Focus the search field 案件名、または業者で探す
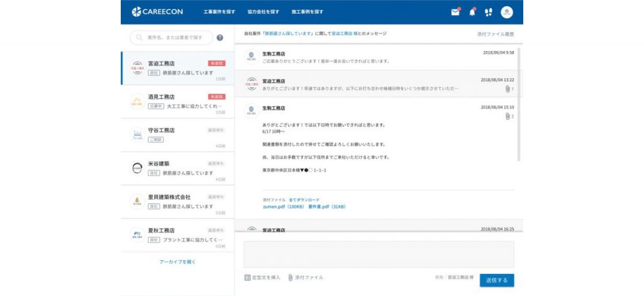 (x=171, y=37)
